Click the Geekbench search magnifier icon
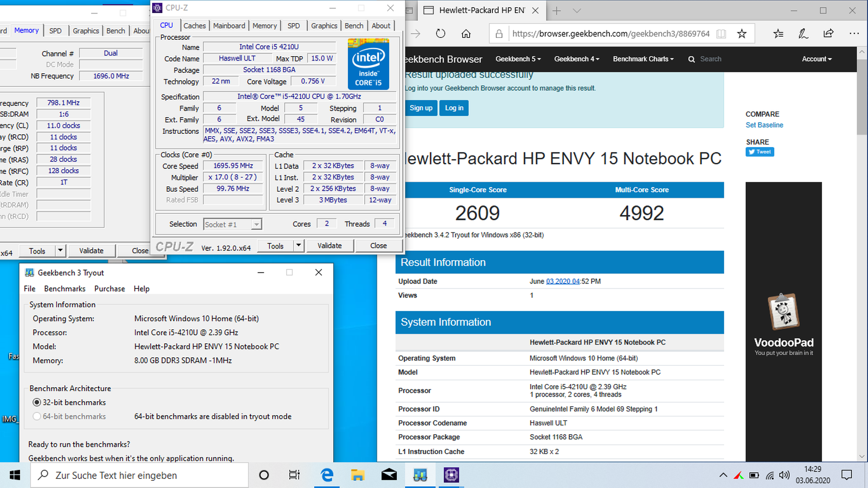The height and width of the screenshot is (488, 868). click(691, 59)
